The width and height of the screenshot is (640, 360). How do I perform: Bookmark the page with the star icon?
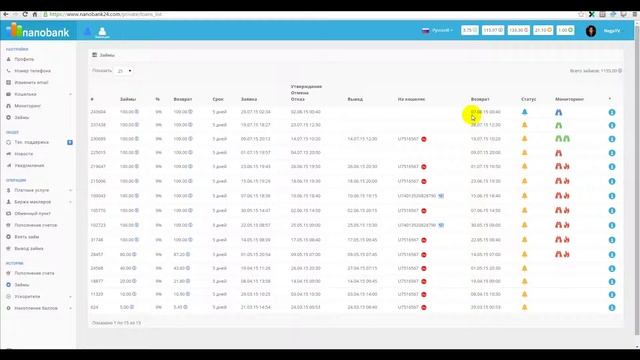[x=581, y=14]
